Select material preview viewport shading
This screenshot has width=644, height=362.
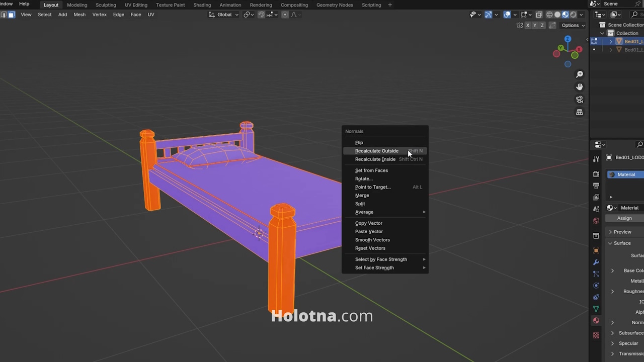[x=566, y=15]
